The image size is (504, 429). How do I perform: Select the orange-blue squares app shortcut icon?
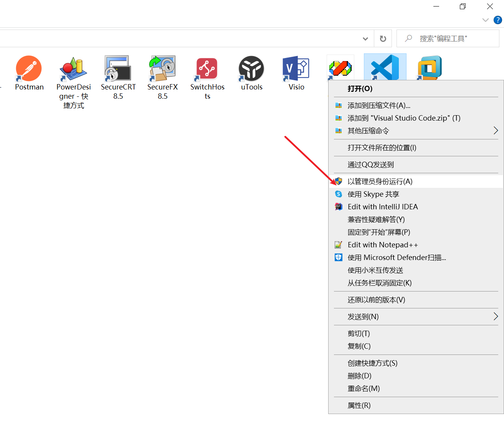(430, 67)
